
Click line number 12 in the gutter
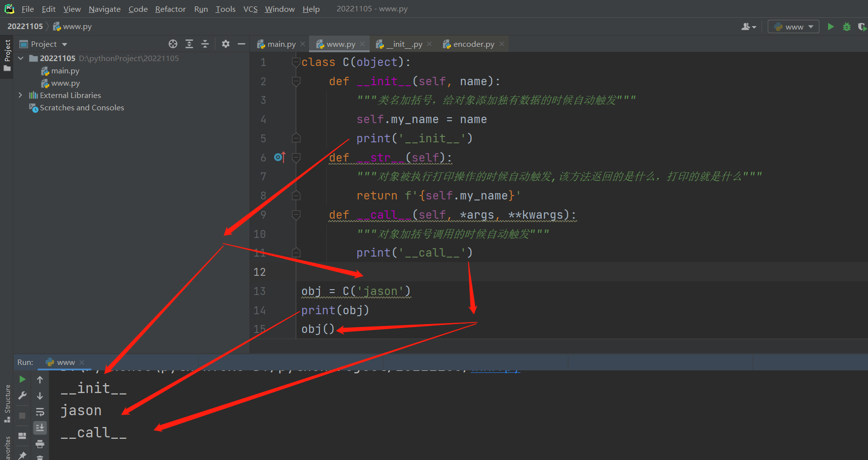click(x=260, y=272)
